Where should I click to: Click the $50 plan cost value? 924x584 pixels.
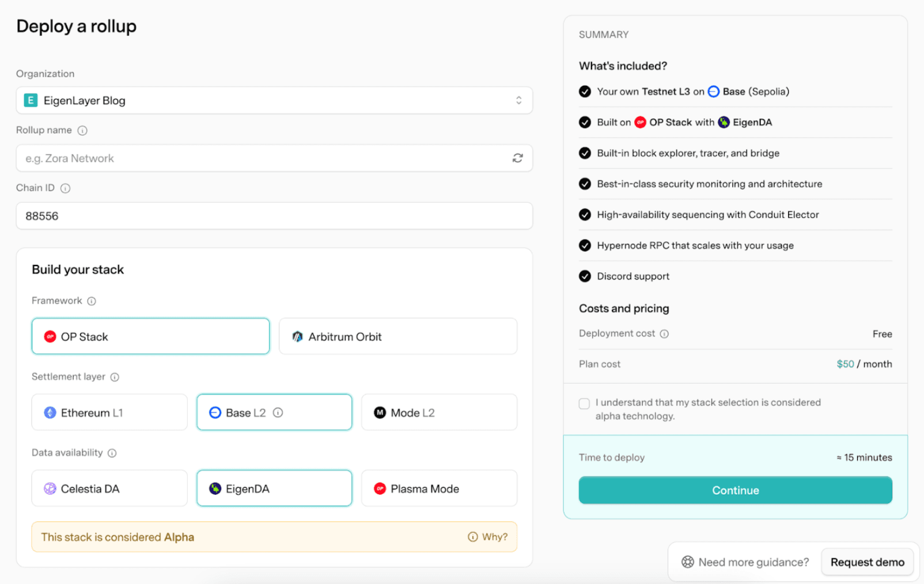pyautogui.click(x=845, y=364)
